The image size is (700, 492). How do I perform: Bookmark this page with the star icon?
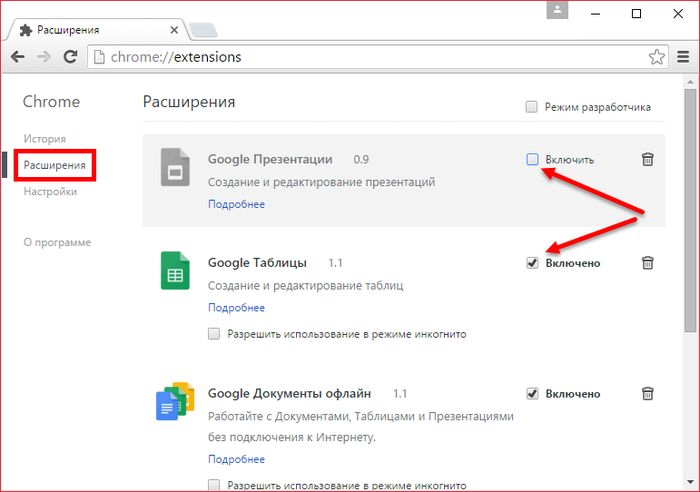tap(656, 57)
